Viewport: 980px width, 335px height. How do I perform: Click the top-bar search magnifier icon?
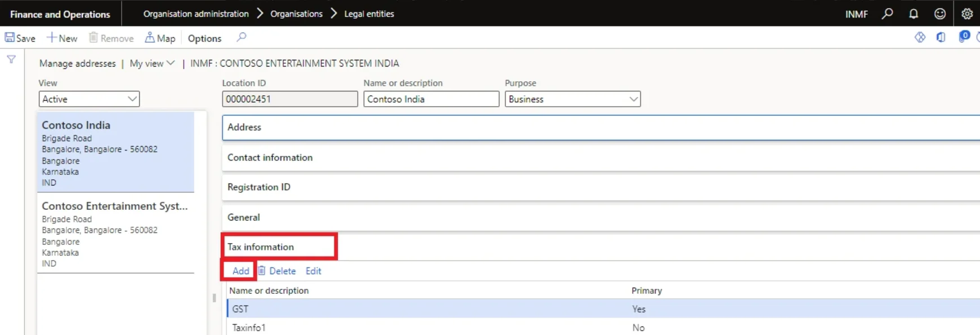[x=888, y=14]
